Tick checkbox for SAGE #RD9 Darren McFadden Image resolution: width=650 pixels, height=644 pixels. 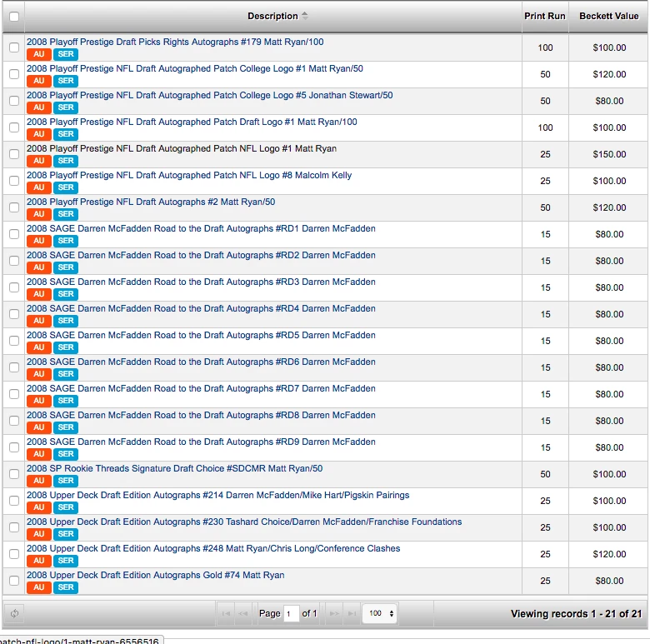click(14, 447)
